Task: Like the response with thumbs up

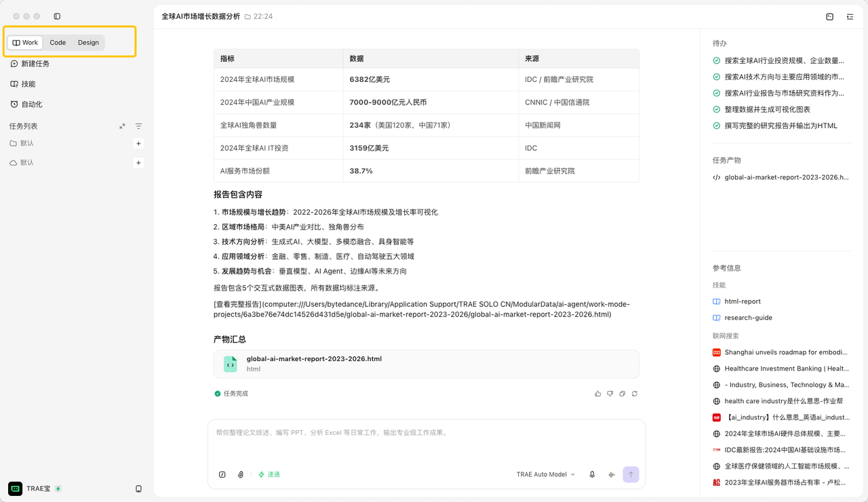Action: point(597,394)
